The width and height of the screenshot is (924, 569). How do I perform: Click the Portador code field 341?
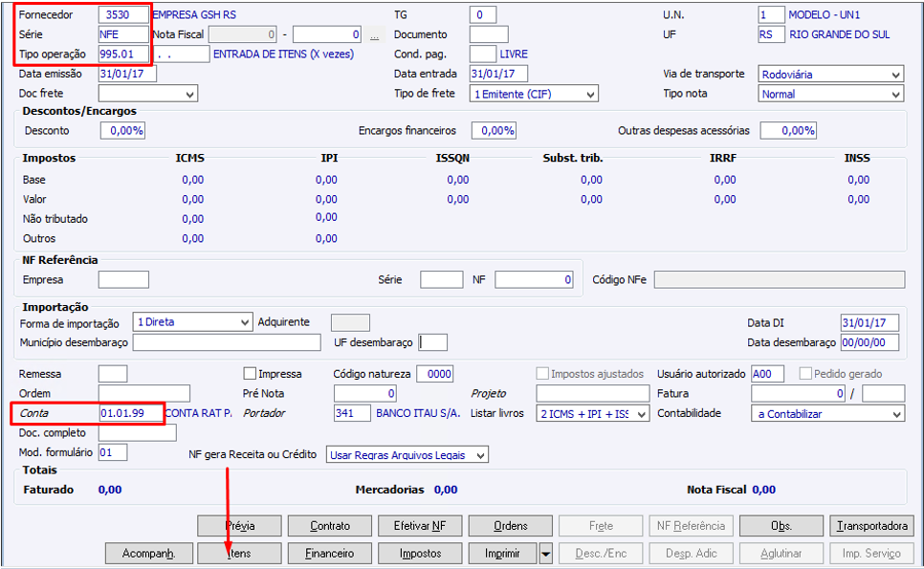[352, 413]
